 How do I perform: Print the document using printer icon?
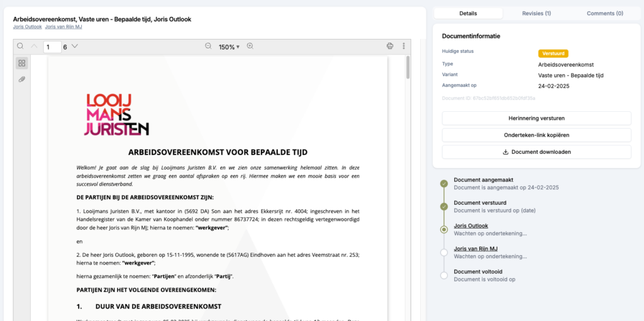pos(390,46)
